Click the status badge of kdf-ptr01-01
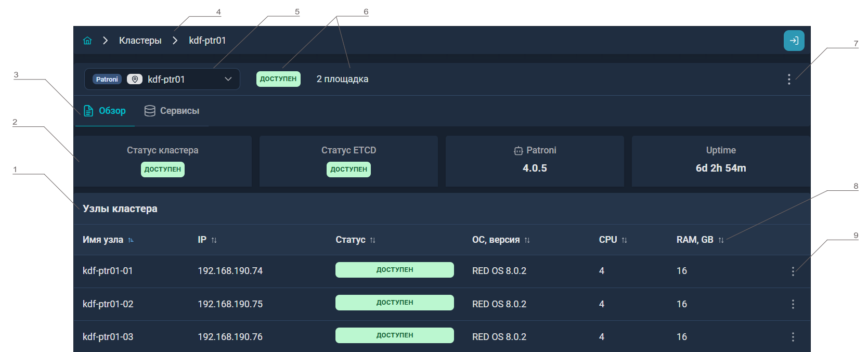The width and height of the screenshot is (868, 352). coord(395,270)
